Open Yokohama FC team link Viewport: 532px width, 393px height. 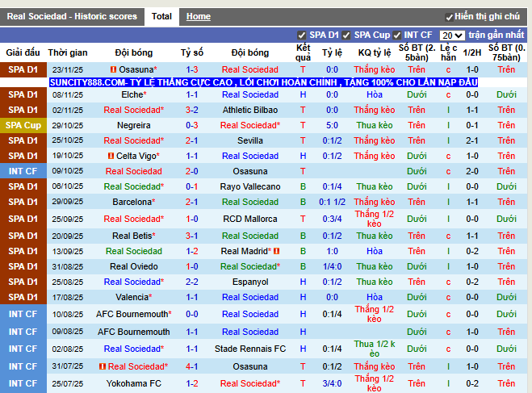point(134,383)
